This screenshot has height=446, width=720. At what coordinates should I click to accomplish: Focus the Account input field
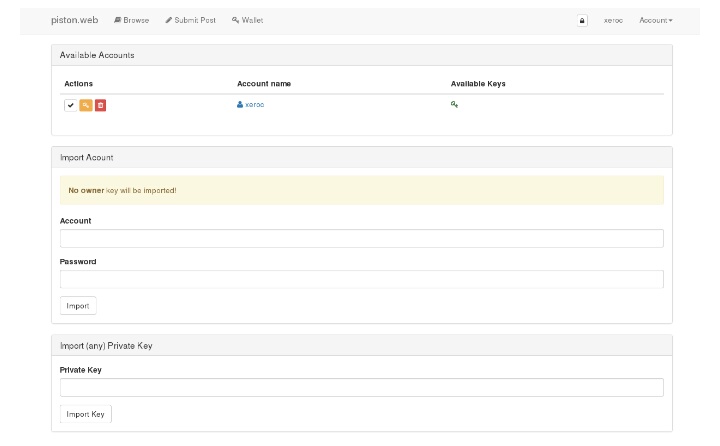(361, 238)
